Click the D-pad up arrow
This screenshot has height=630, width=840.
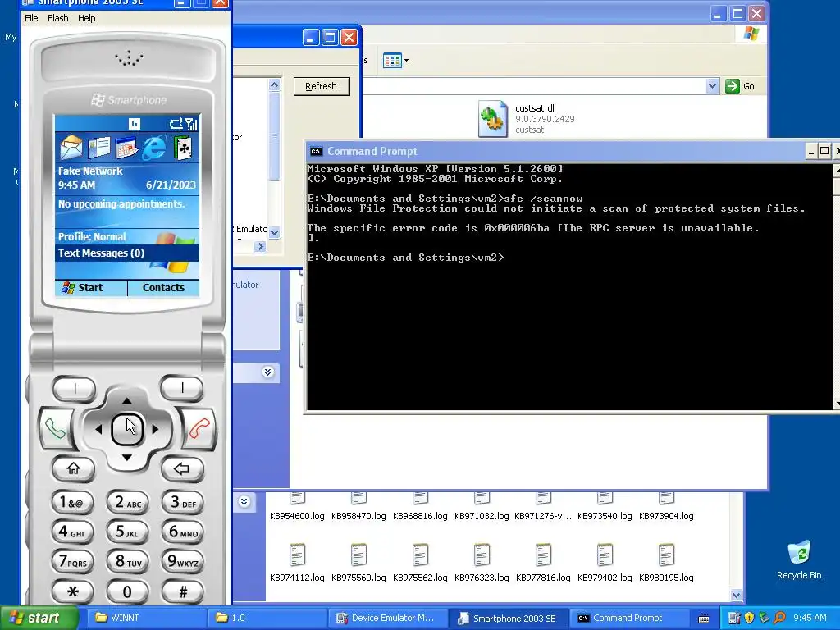click(127, 400)
